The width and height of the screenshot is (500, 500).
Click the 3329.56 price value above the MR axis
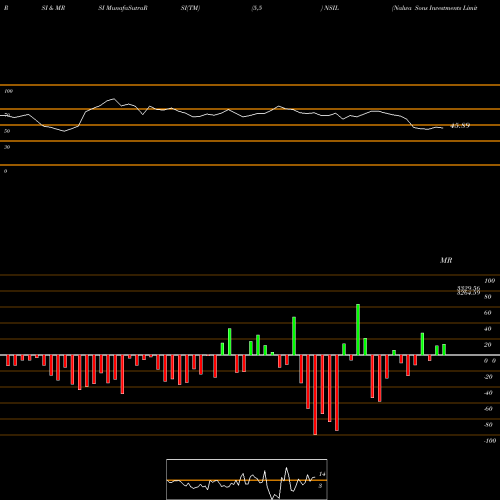pyautogui.click(x=468, y=288)
